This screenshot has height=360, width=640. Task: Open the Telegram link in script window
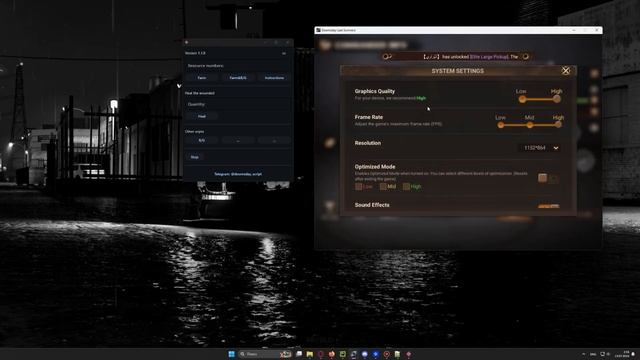pos(238,174)
